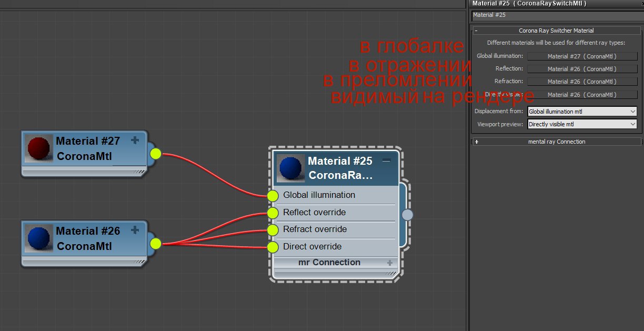Click the Direct override slot row text
The image size is (644, 331).
[x=312, y=246]
